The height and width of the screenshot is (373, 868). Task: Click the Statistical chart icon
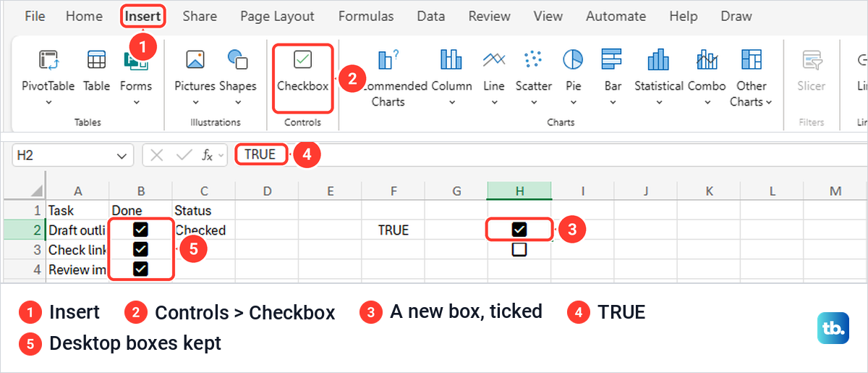pos(658,59)
